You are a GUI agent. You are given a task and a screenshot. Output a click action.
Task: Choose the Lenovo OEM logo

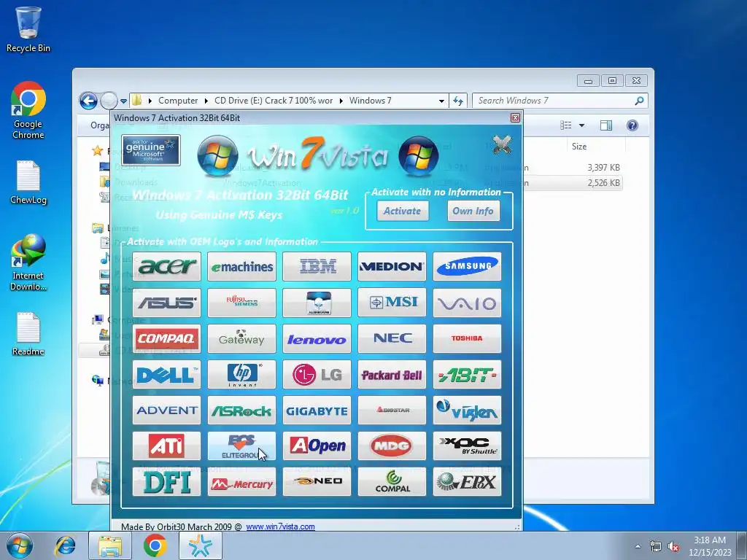click(x=317, y=338)
